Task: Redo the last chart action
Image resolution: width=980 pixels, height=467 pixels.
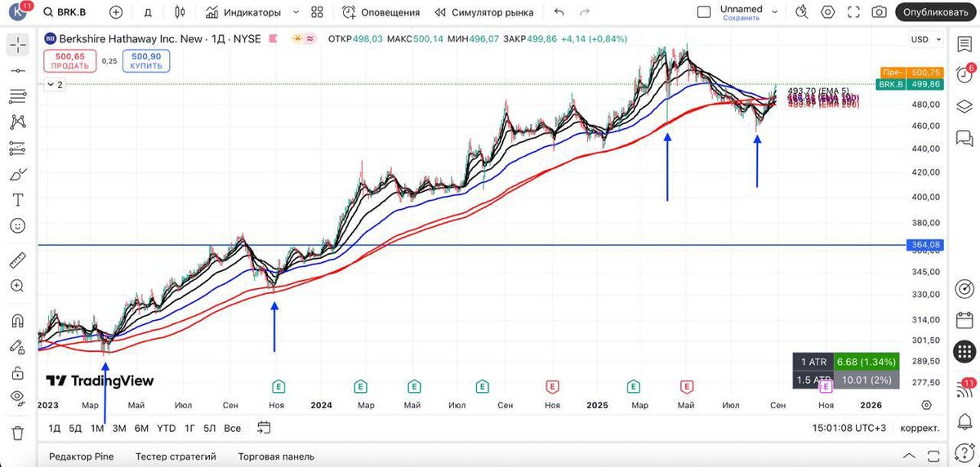Action: click(584, 12)
